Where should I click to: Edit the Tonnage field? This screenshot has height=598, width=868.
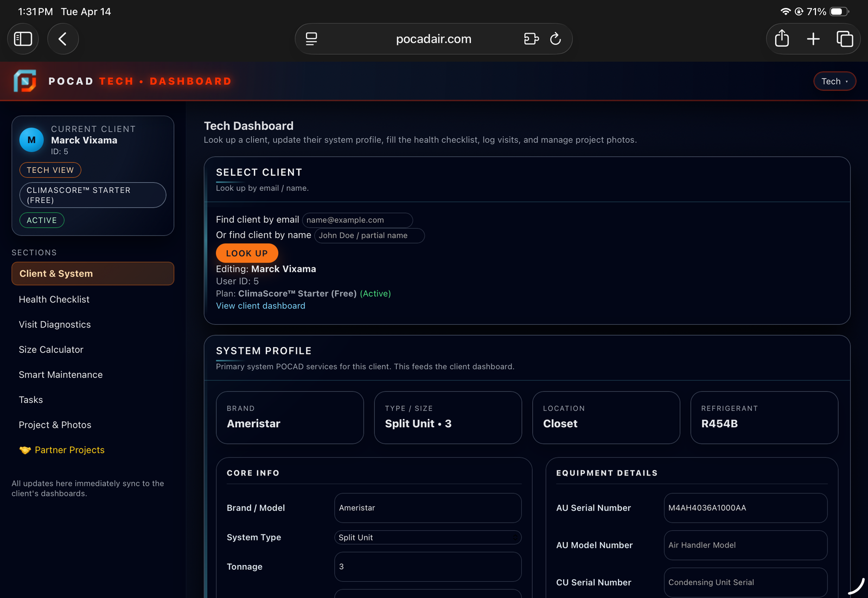point(427,567)
